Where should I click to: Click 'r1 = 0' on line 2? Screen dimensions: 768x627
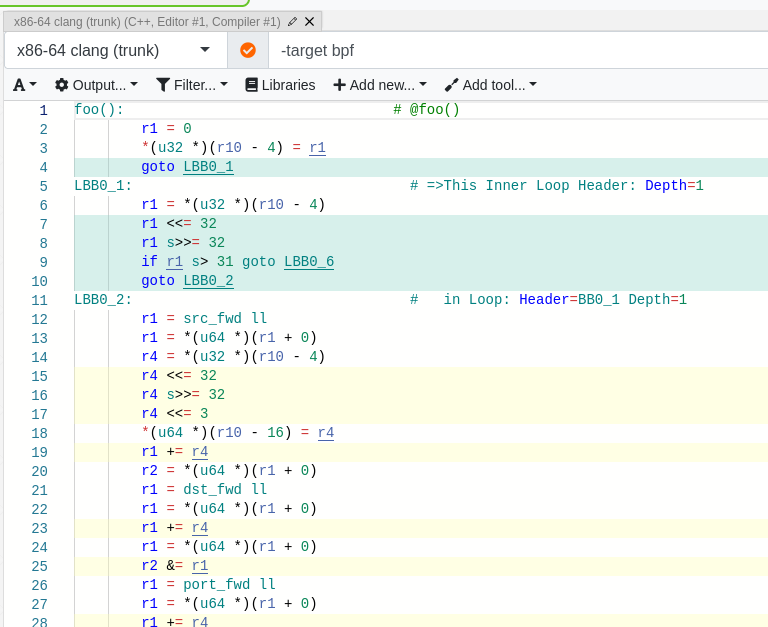pos(166,128)
